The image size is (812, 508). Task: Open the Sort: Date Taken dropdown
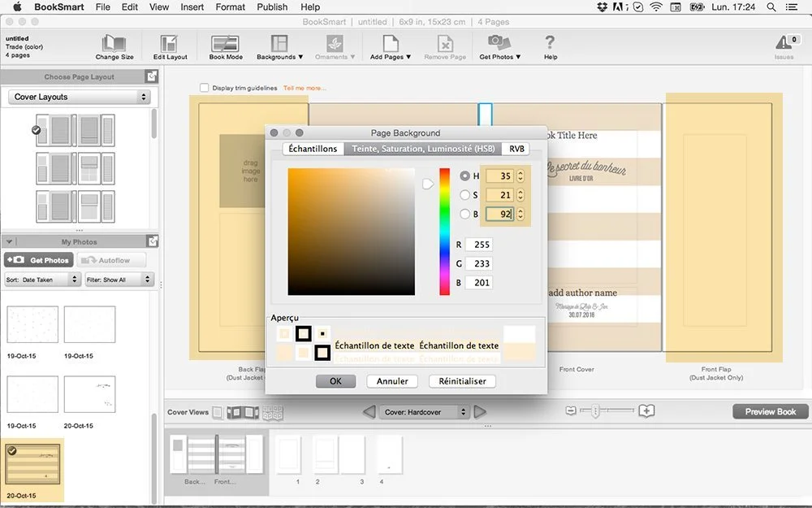(42, 280)
